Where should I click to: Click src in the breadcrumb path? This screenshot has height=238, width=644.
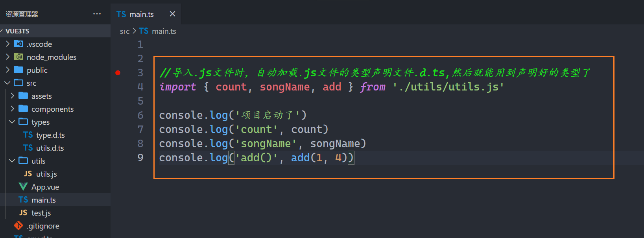click(x=125, y=31)
